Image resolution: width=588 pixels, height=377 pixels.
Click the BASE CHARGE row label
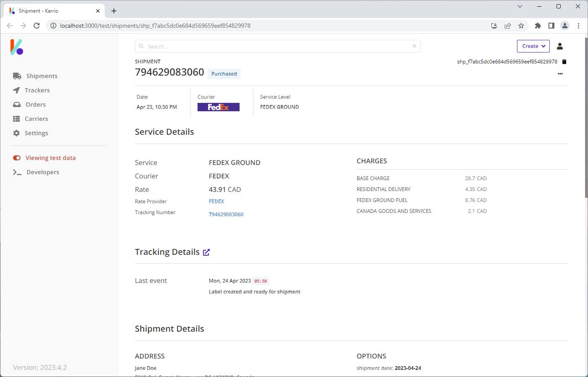[x=373, y=178]
